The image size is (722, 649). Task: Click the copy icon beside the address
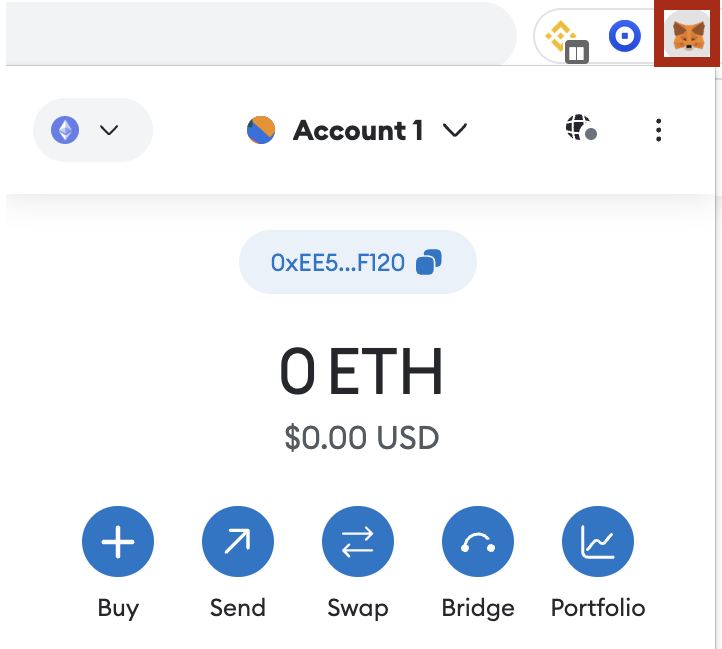[429, 262]
